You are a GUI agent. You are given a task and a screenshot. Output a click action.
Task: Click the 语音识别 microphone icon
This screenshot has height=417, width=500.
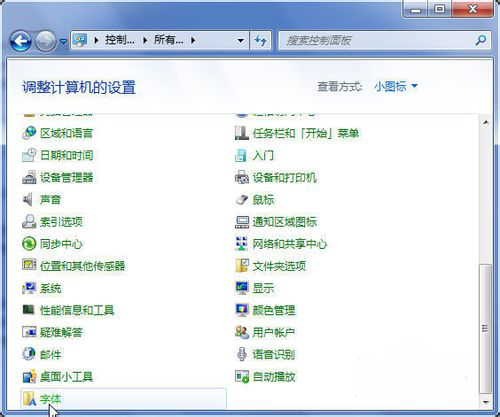242,354
